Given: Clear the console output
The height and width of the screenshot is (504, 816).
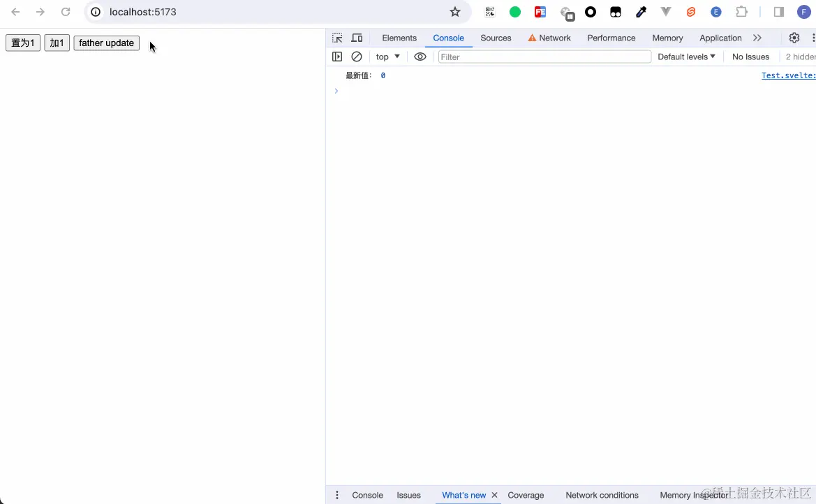Looking at the screenshot, I should tap(357, 57).
